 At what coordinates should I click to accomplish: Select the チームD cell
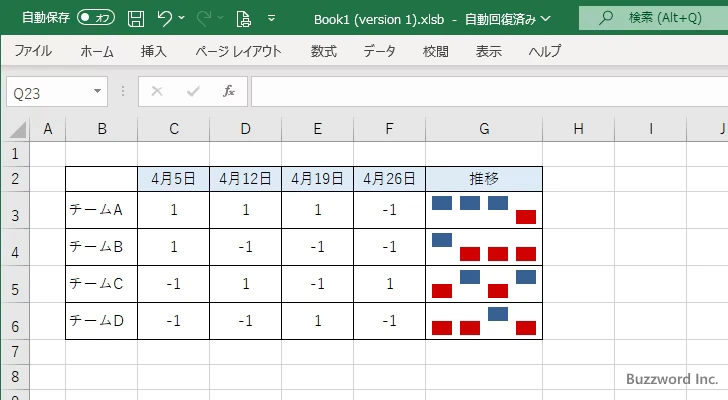(102, 321)
